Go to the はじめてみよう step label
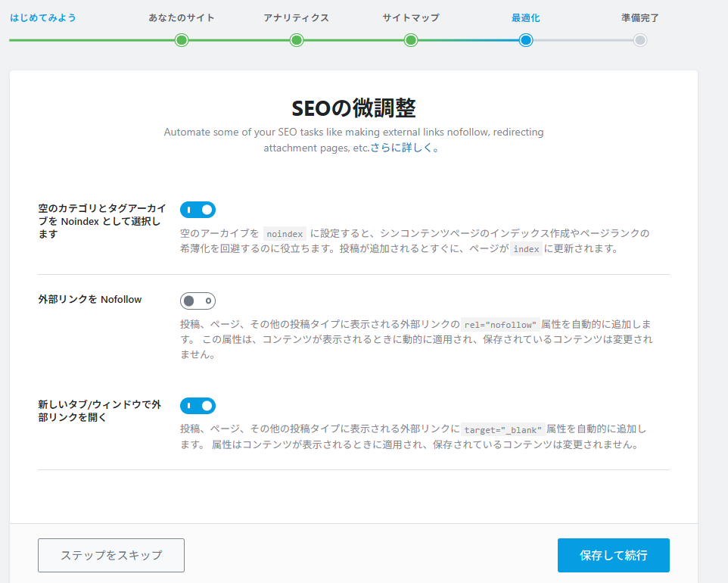The width and height of the screenshot is (728, 583). click(x=43, y=17)
